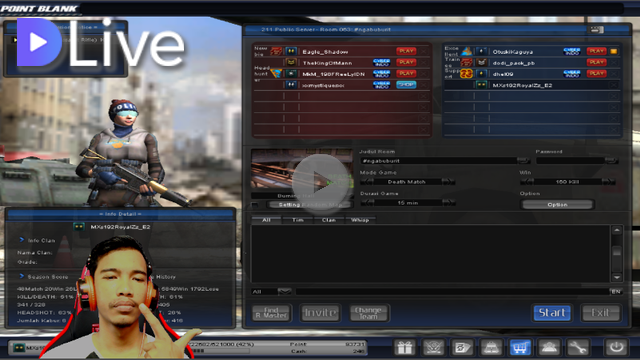640x360 pixels.
Task: Open the community people icon in bottom toolbar
Action: click(x=549, y=348)
